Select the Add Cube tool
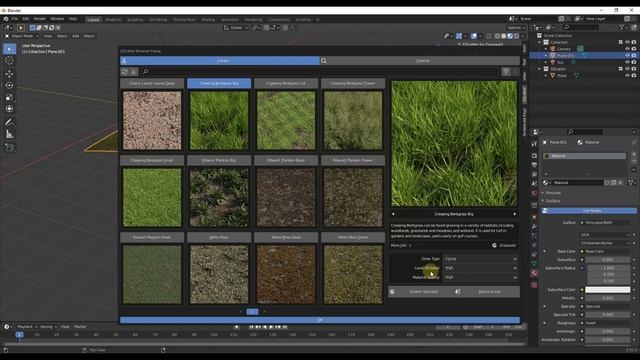Viewport: 640px width, 360px height. (x=9, y=147)
